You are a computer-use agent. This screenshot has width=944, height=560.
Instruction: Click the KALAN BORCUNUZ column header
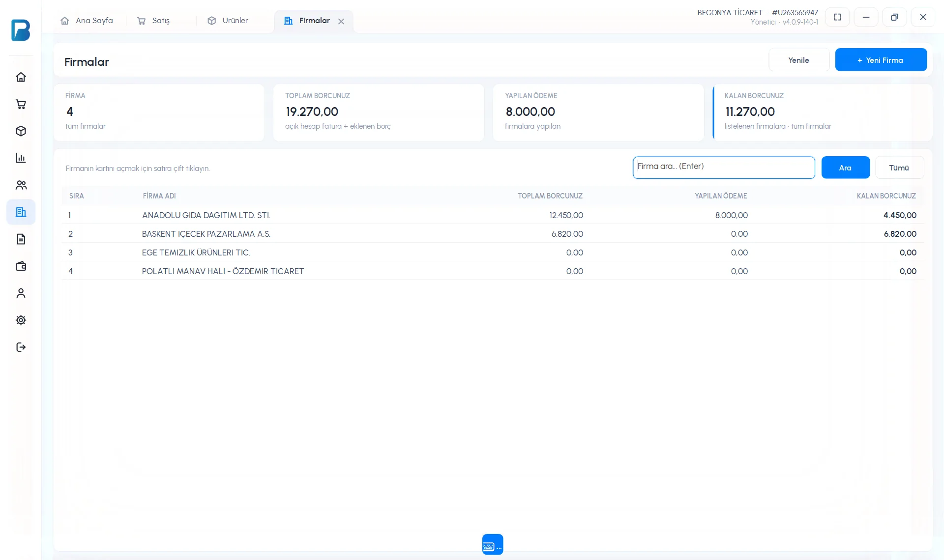[x=886, y=196]
